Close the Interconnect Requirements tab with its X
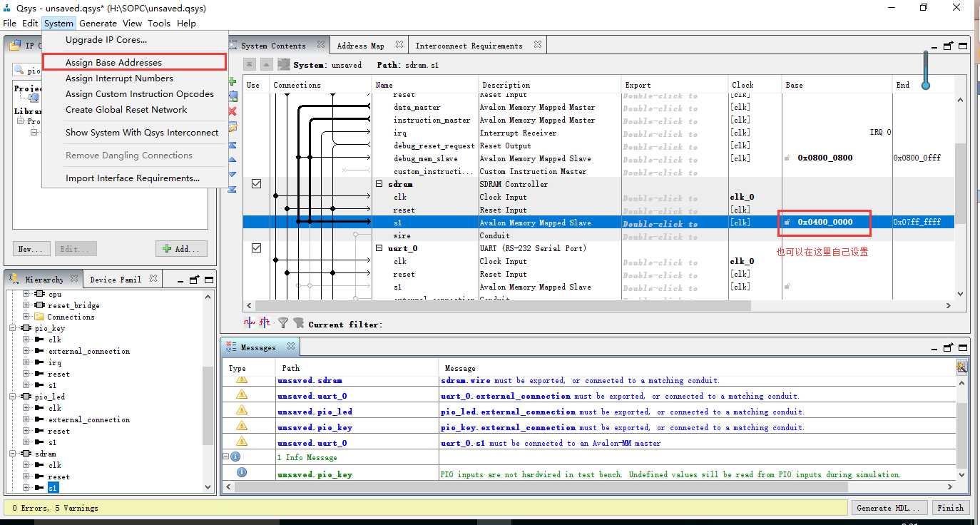 click(x=537, y=44)
